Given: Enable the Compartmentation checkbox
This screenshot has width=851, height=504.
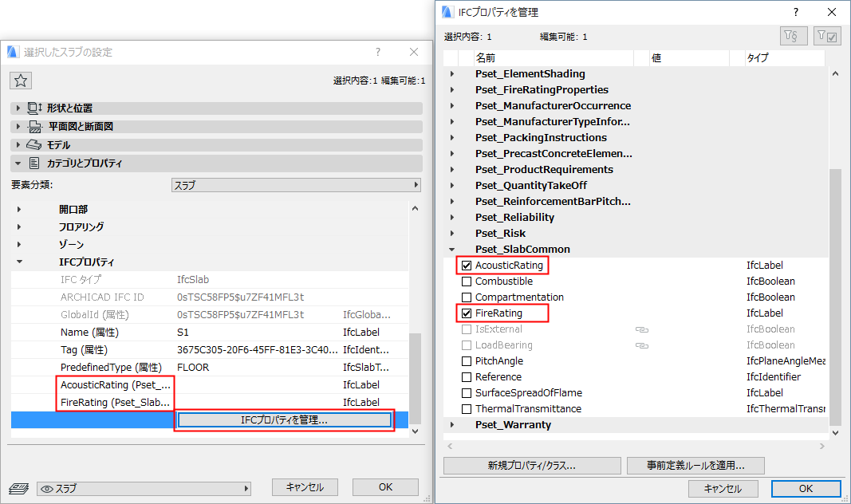Looking at the screenshot, I should [467, 297].
